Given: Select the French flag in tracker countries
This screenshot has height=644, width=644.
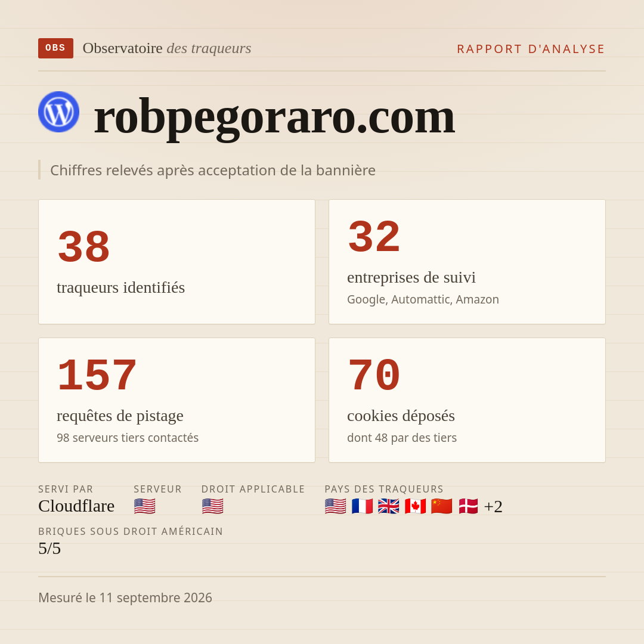Looking at the screenshot, I should pyautogui.click(x=363, y=506).
